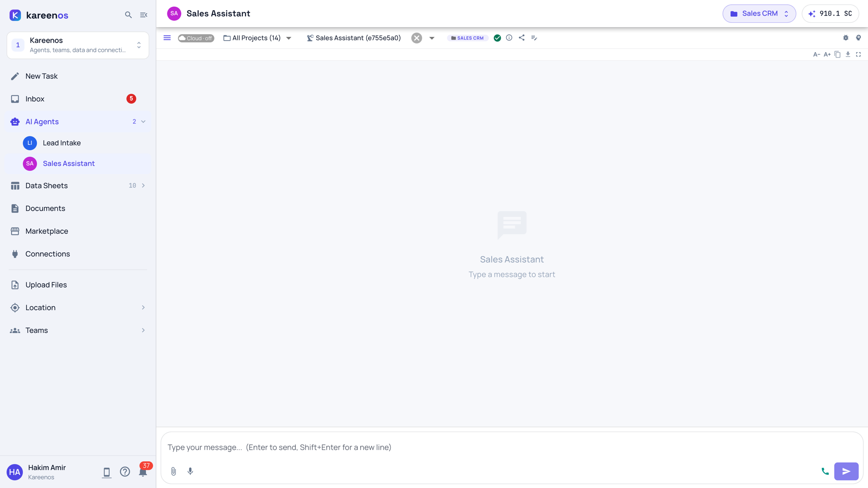Click the green checkmark status icon

pos(497,38)
